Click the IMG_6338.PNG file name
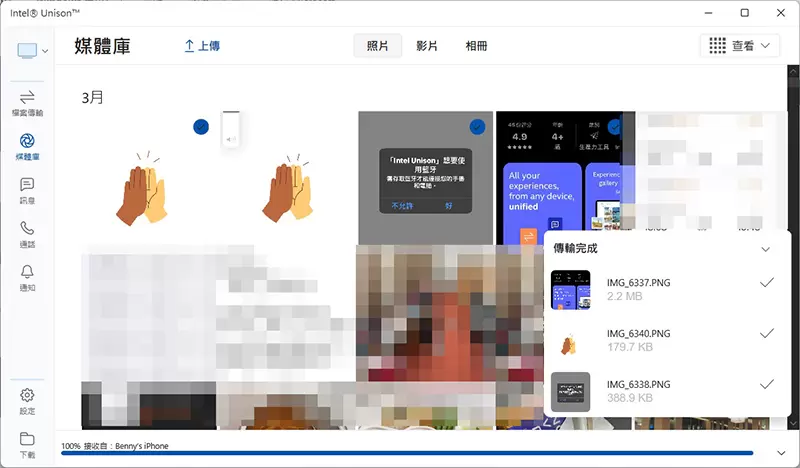Screen dimensions: 800x468 (x=638, y=384)
